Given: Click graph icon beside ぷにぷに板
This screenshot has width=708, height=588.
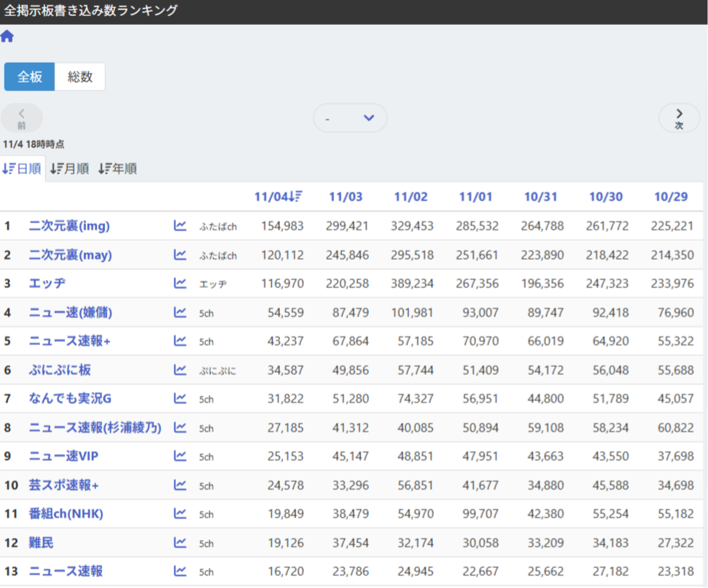Looking at the screenshot, I should pyautogui.click(x=180, y=370).
